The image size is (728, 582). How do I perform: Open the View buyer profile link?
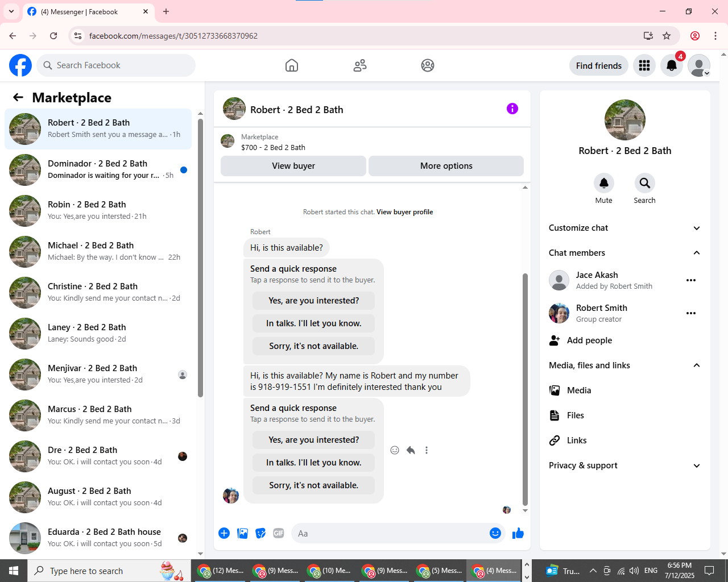point(405,212)
